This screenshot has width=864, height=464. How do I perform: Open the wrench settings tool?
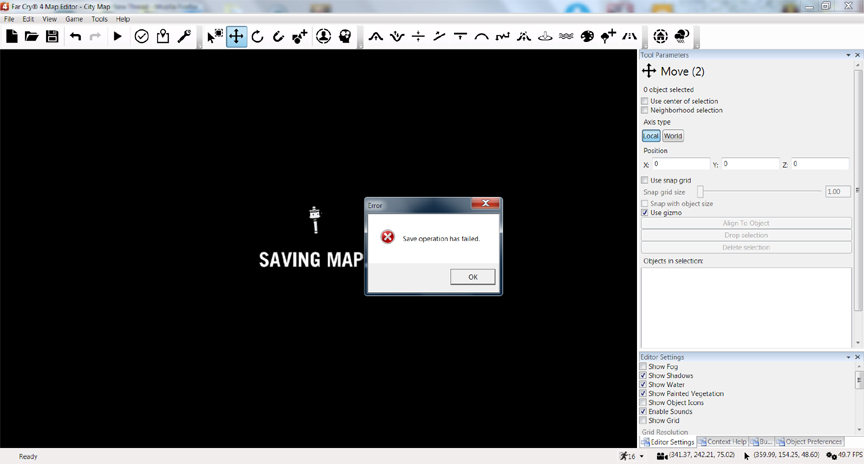pyautogui.click(x=183, y=36)
